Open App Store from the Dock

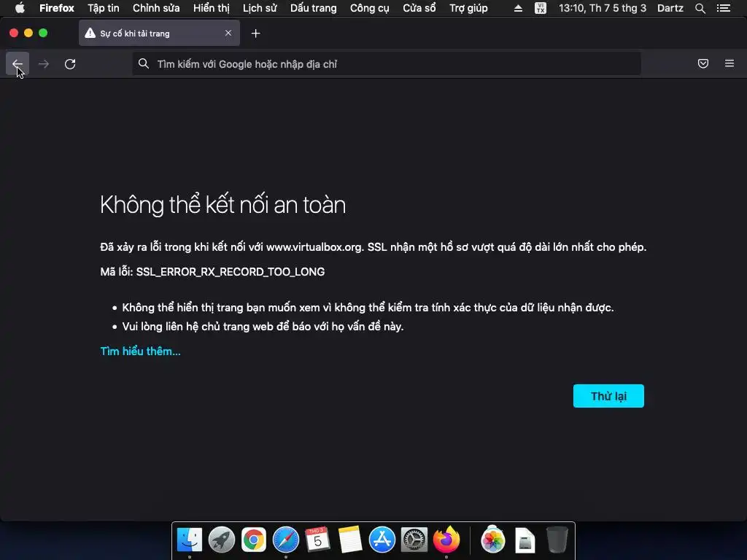(x=382, y=540)
